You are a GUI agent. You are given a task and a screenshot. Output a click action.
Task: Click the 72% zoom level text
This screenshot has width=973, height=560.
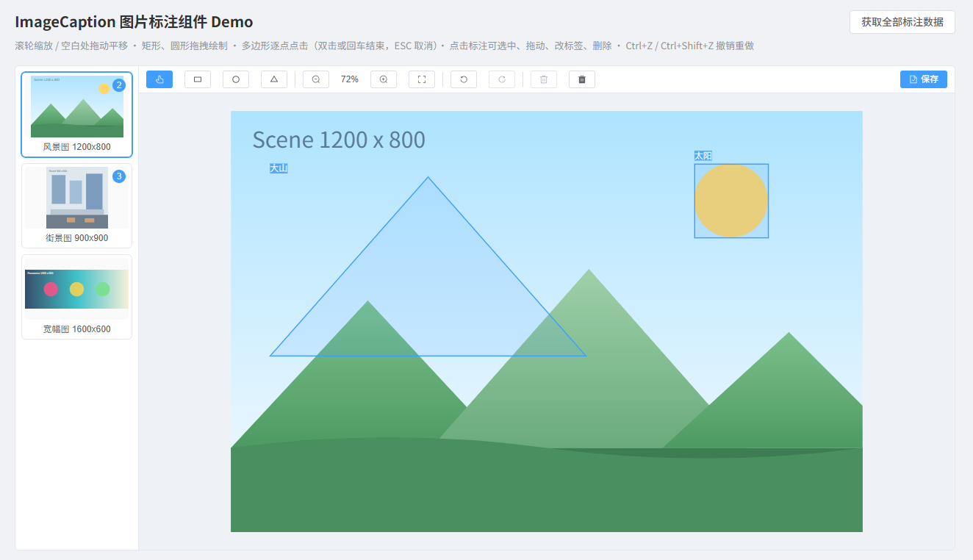click(350, 79)
